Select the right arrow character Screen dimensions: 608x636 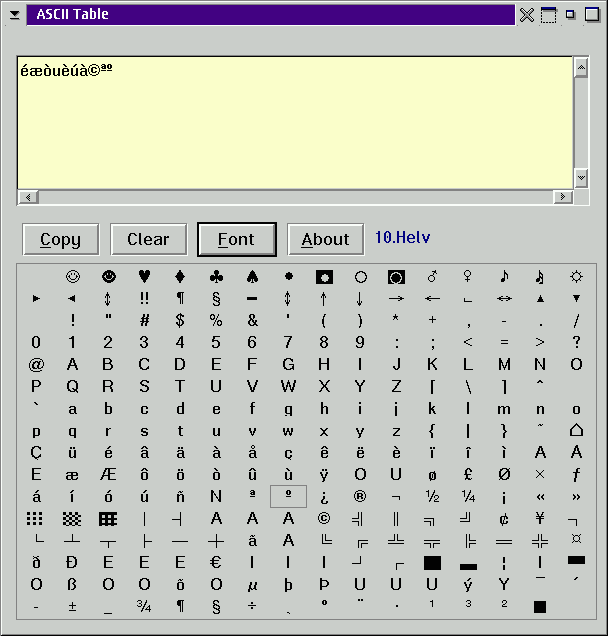pyautogui.click(x=396, y=299)
